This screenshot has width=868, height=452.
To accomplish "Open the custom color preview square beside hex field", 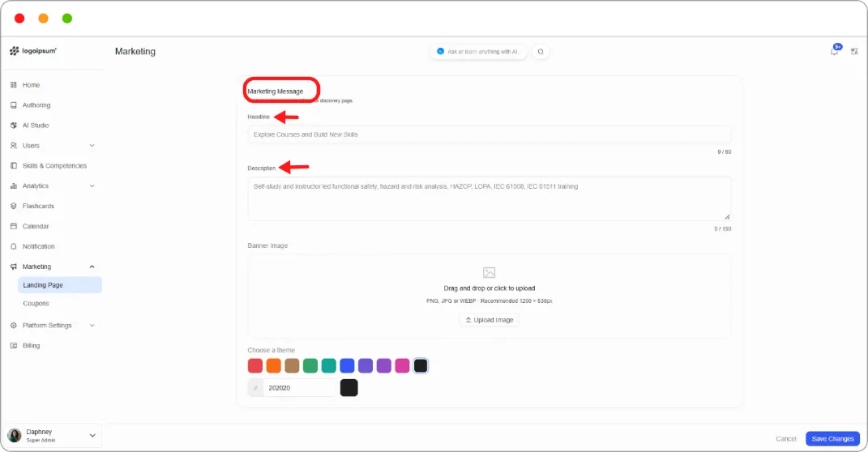I will point(348,388).
